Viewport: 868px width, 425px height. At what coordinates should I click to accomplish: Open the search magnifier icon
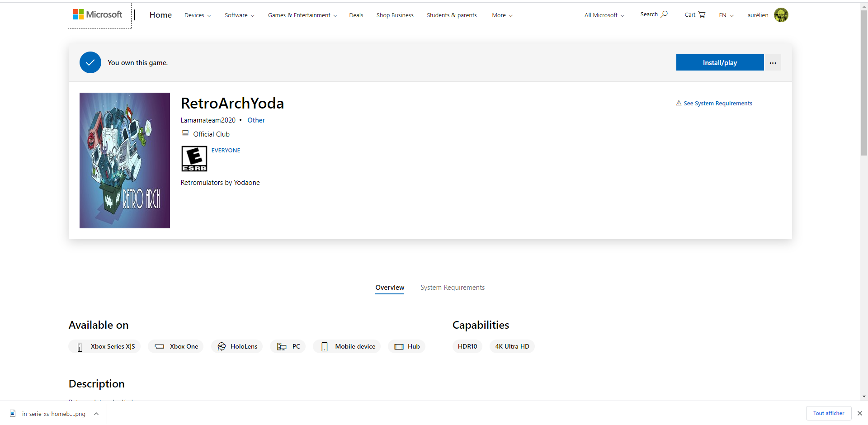pyautogui.click(x=664, y=14)
